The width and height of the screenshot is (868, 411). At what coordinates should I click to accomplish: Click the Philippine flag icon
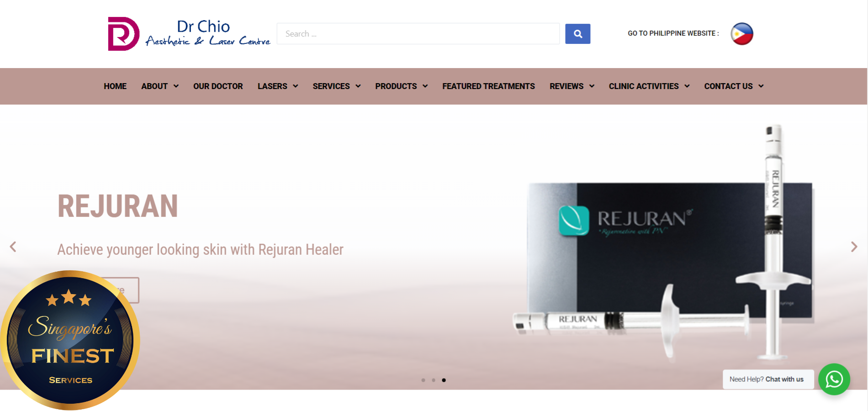741,34
